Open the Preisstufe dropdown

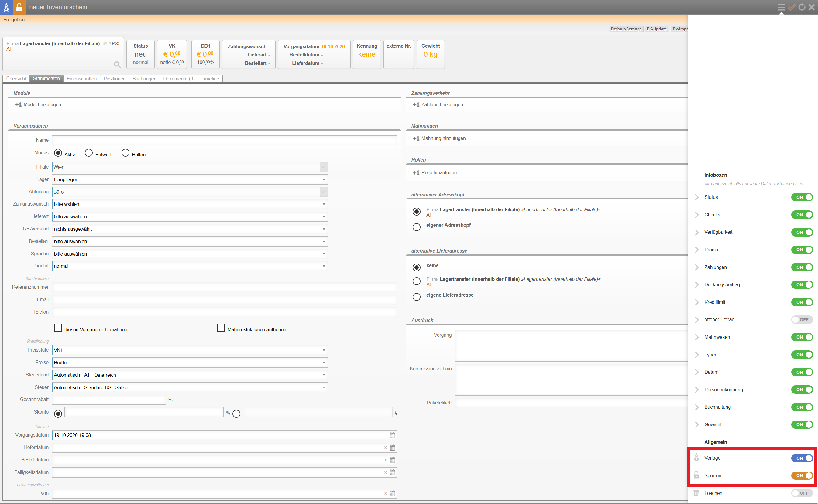tap(190, 350)
